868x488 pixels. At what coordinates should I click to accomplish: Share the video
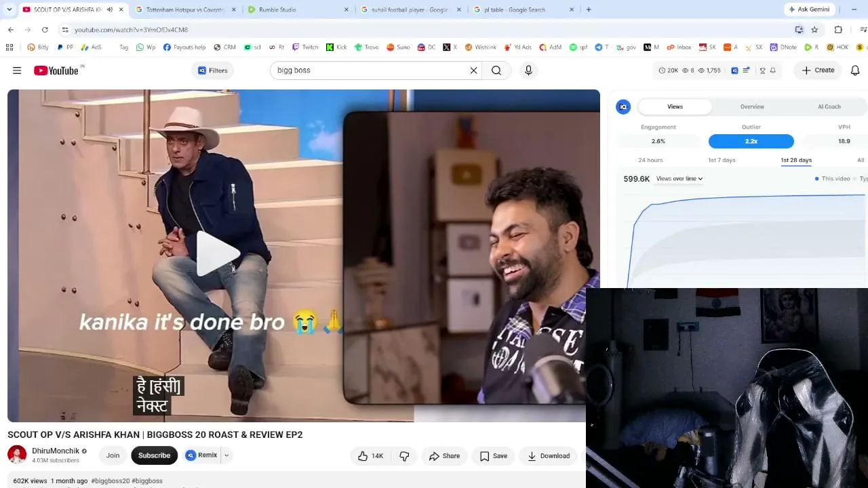pyautogui.click(x=444, y=456)
